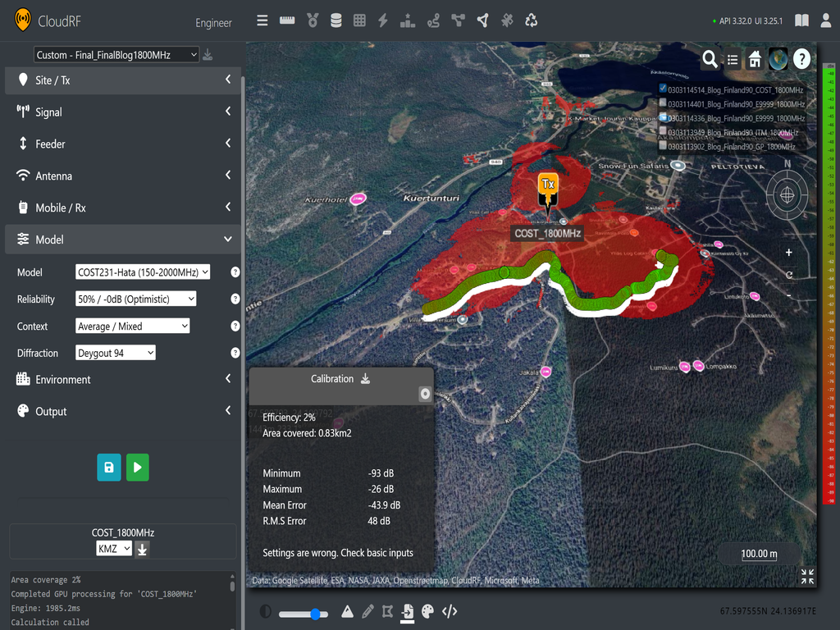Click the green play button to run calculation
The height and width of the screenshot is (630, 840).
[137, 468]
